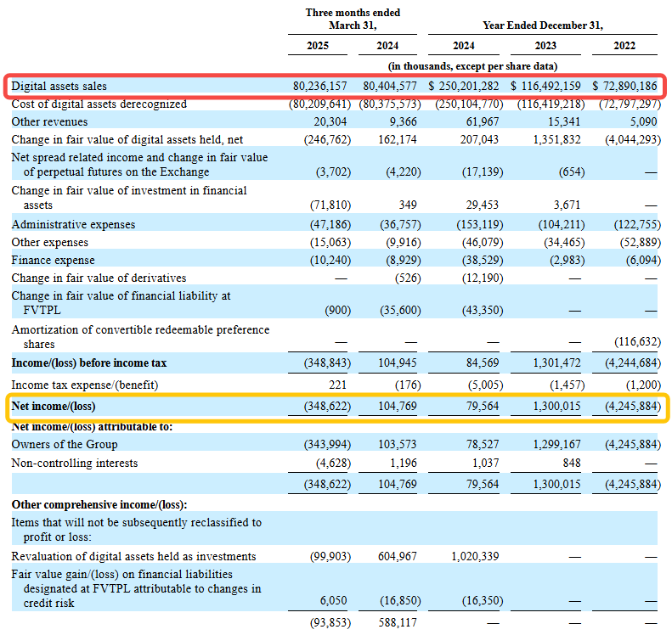Select the 'Other expenses' row label
The image size is (672, 635).
click(50, 243)
